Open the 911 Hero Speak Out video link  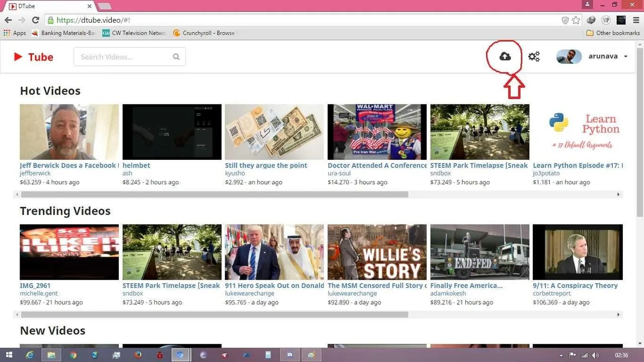(x=275, y=286)
